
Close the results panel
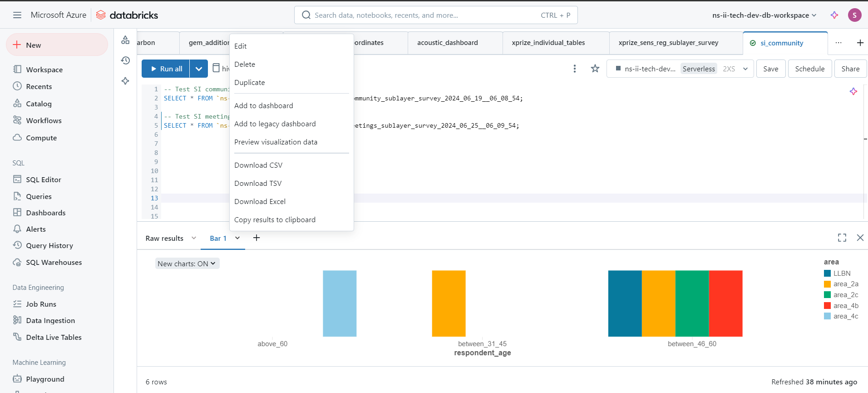(860, 238)
